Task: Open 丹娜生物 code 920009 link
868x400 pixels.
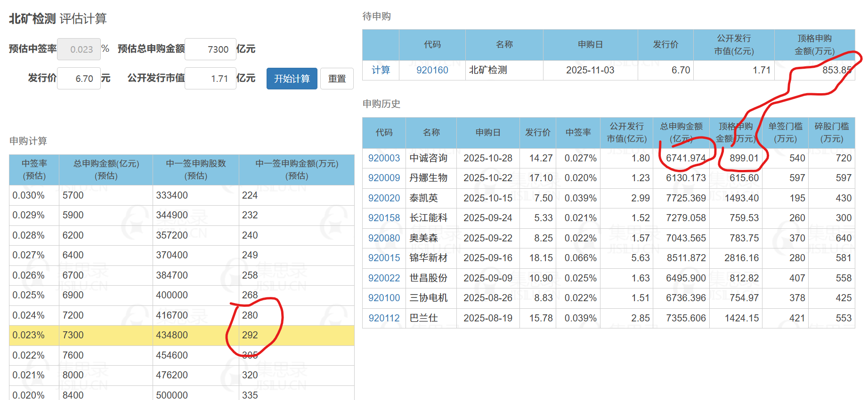Action: point(384,178)
